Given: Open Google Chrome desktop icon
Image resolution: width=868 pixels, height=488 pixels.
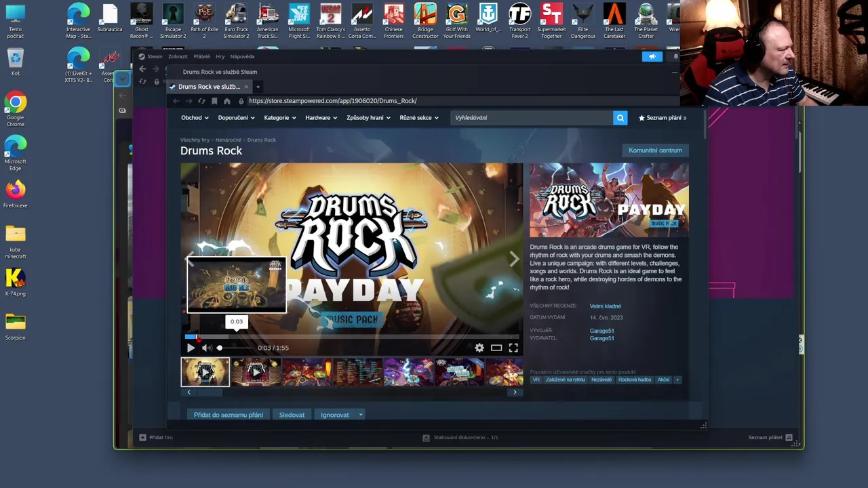Looking at the screenshot, I should coord(15,109).
